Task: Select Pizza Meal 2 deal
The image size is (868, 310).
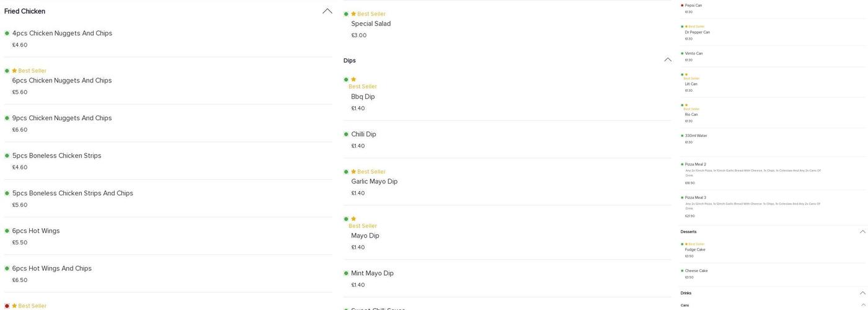Action: [696, 165]
